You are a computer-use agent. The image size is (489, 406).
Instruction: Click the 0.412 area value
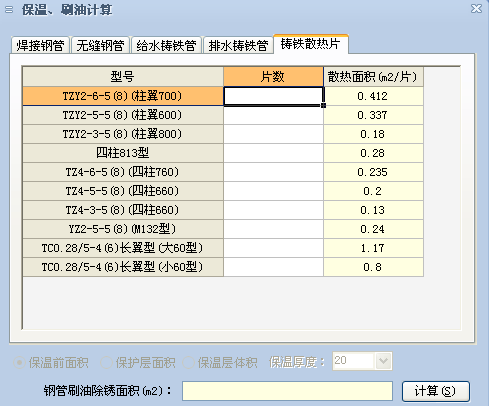[373, 96]
